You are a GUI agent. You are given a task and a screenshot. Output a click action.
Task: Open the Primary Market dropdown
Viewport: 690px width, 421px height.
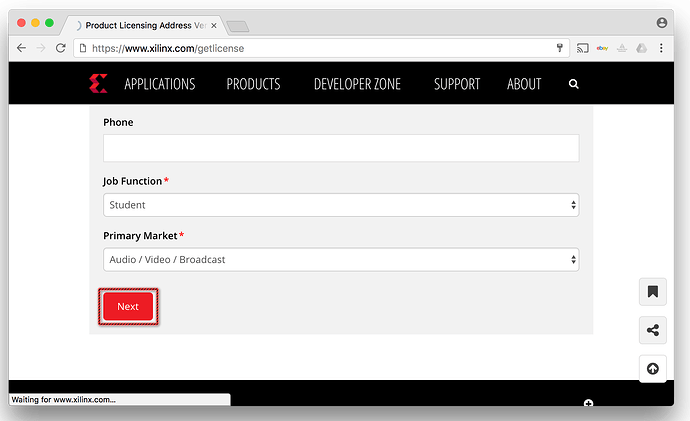[341, 260]
